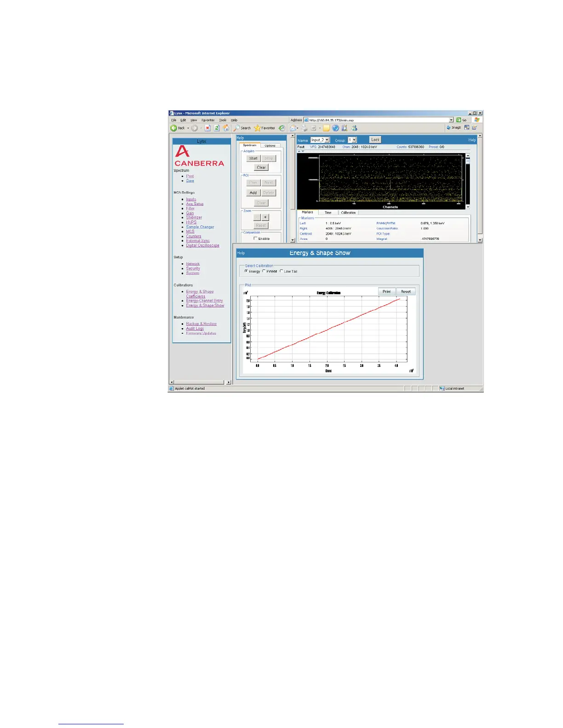Click the History icon next to Favorites

[x=282, y=128]
